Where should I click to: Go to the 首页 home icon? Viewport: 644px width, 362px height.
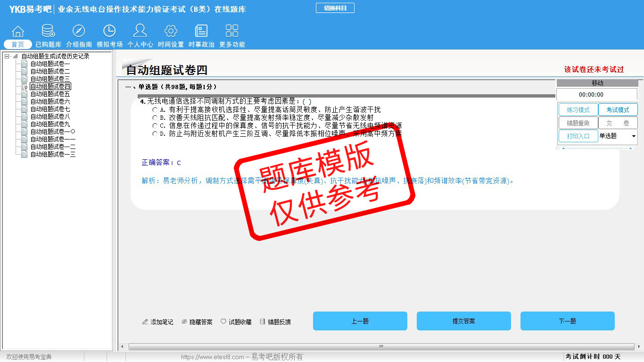[18, 31]
